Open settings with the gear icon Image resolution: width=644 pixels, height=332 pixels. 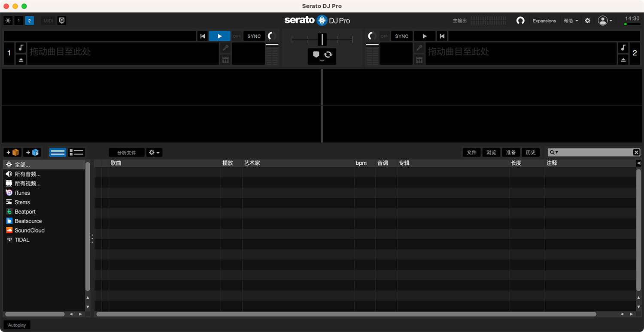click(x=588, y=21)
